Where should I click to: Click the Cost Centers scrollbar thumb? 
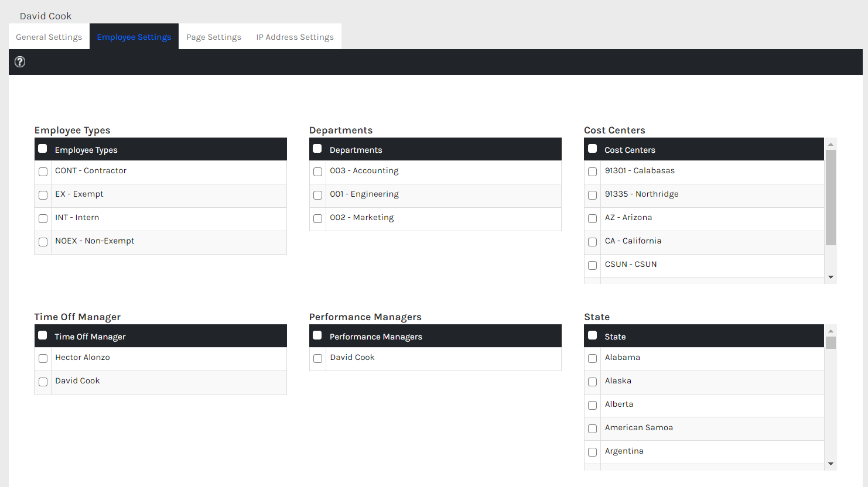831,197
